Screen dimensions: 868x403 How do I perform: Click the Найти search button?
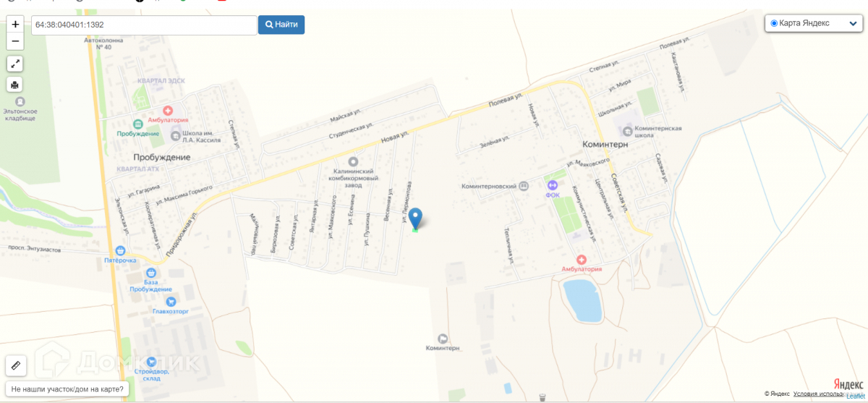[x=281, y=25]
